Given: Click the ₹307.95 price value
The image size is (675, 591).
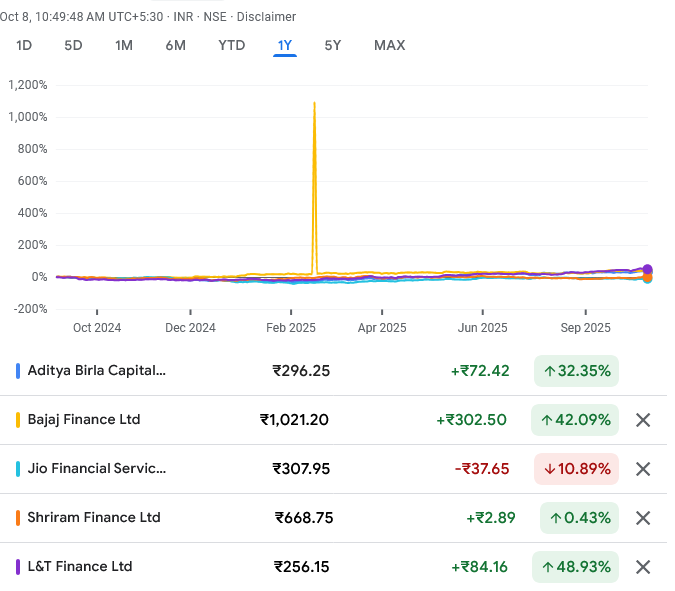Looking at the screenshot, I should [301, 469].
